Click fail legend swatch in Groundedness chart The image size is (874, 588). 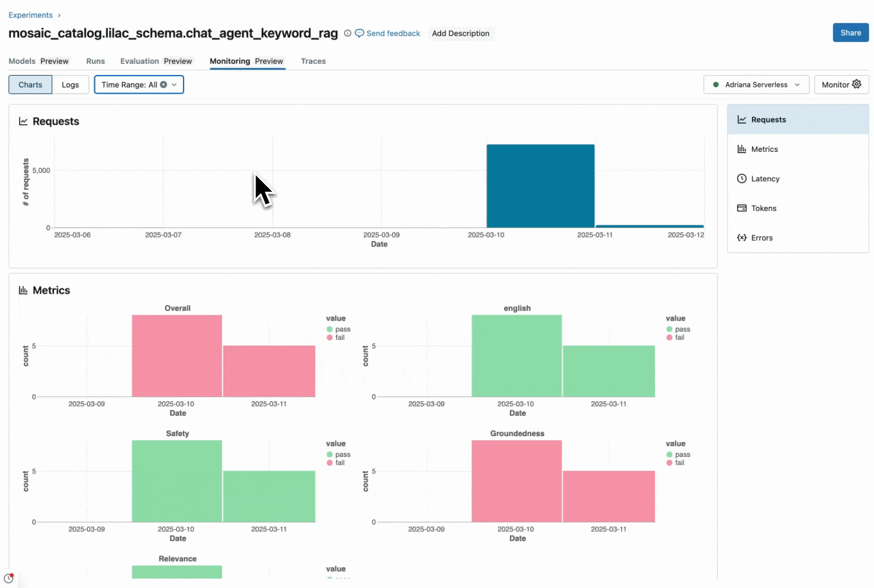pyautogui.click(x=669, y=463)
